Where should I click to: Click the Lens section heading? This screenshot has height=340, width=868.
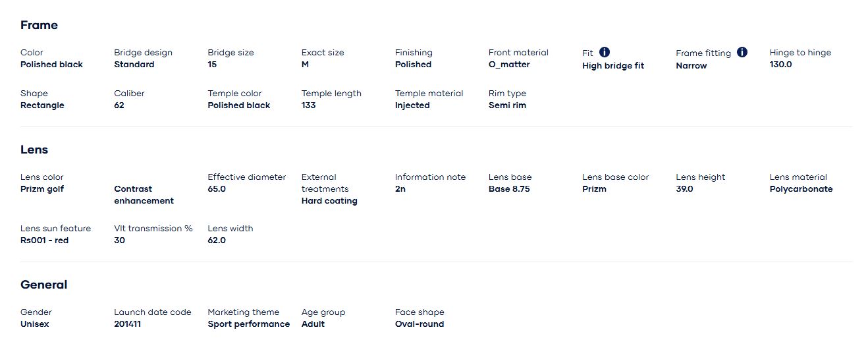34,150
